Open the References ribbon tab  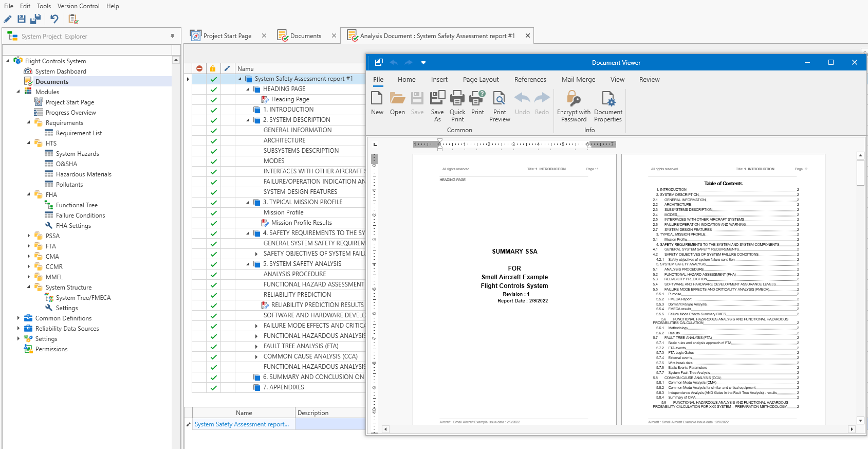530,80
